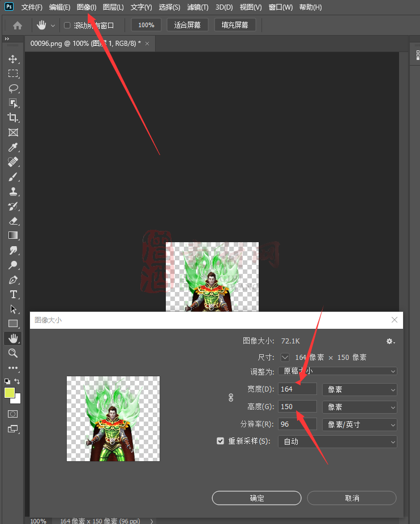The width and height of the screenshot is (420, 524).
Task: Switch to 00096.png document tab
Action: [85, 44]
